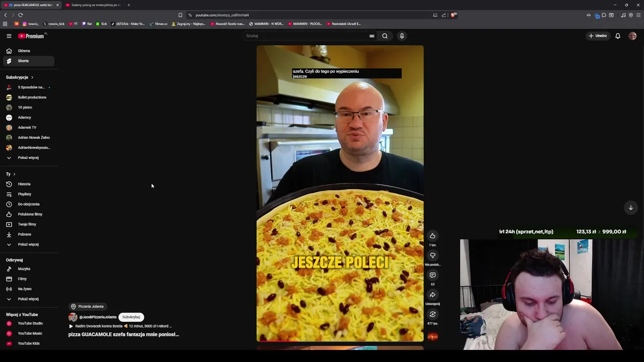Screen dimensions: 644x362
Task: Click the YouTube Premium logo
Action: coord(32,36)
